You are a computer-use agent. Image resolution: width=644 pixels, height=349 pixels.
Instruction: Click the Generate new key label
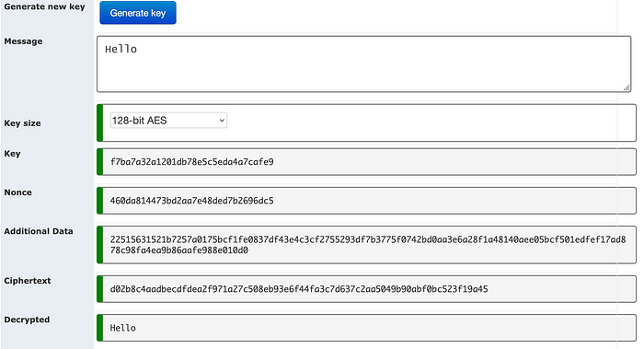(44, 6)
